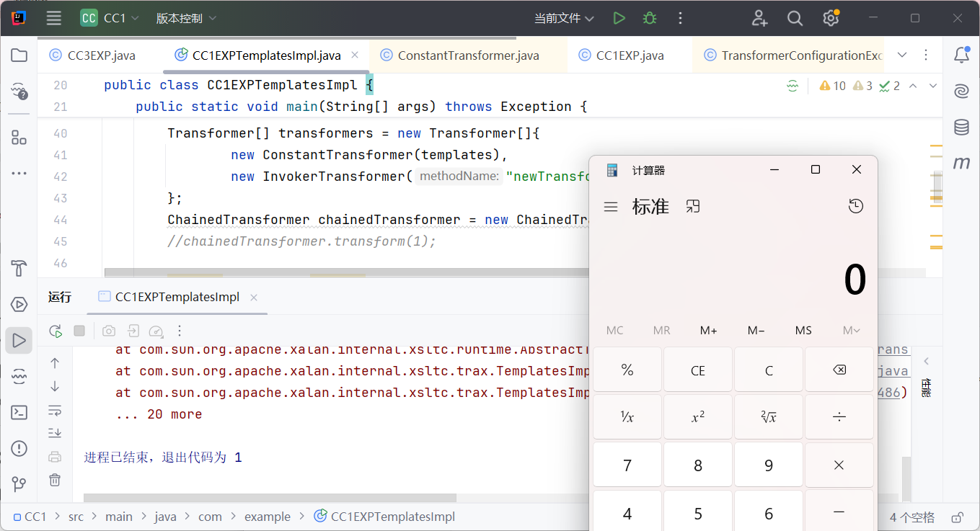The image size is (980, 531).
Task: Toggle soft-wrap in the run console
Action: (x=55, y=411)
